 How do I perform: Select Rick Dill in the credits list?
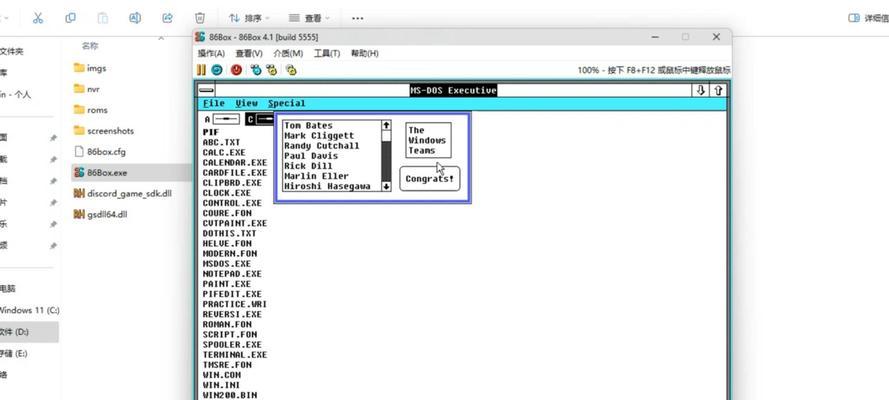[x=308, y=166]
